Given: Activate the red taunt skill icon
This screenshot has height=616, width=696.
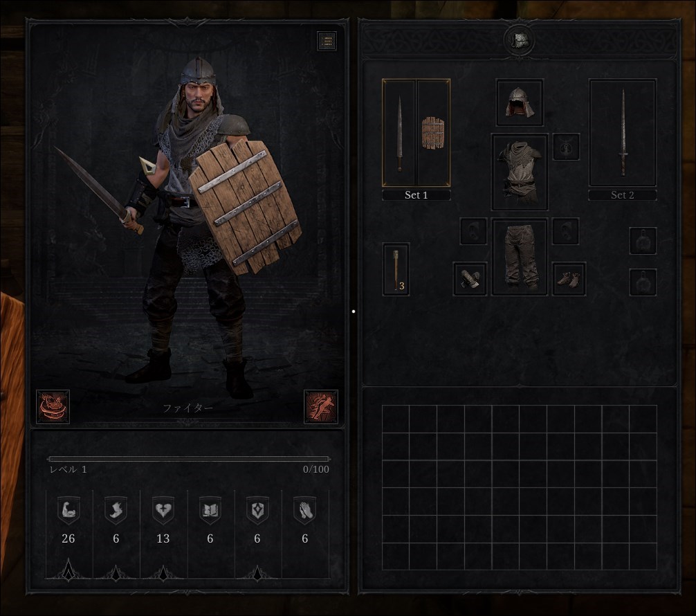Looking at the screenshot, I should coord(53,406).
